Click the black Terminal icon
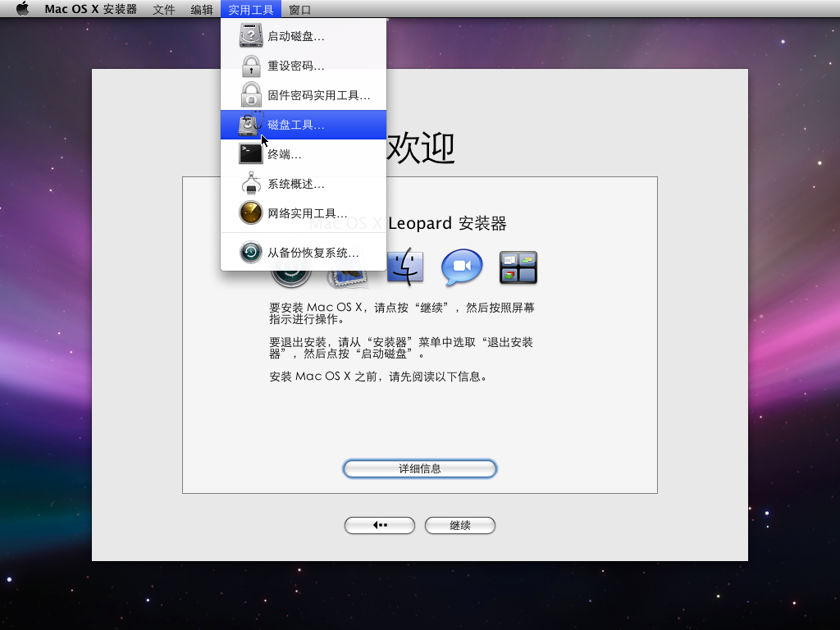The height and width of the screenshot is (630, 840). click(x=251, y=154)
